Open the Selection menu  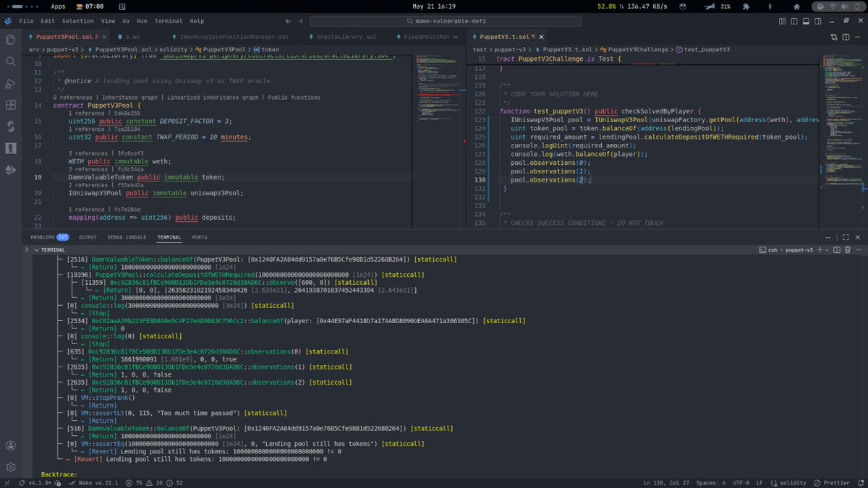(x=78, y=22)
